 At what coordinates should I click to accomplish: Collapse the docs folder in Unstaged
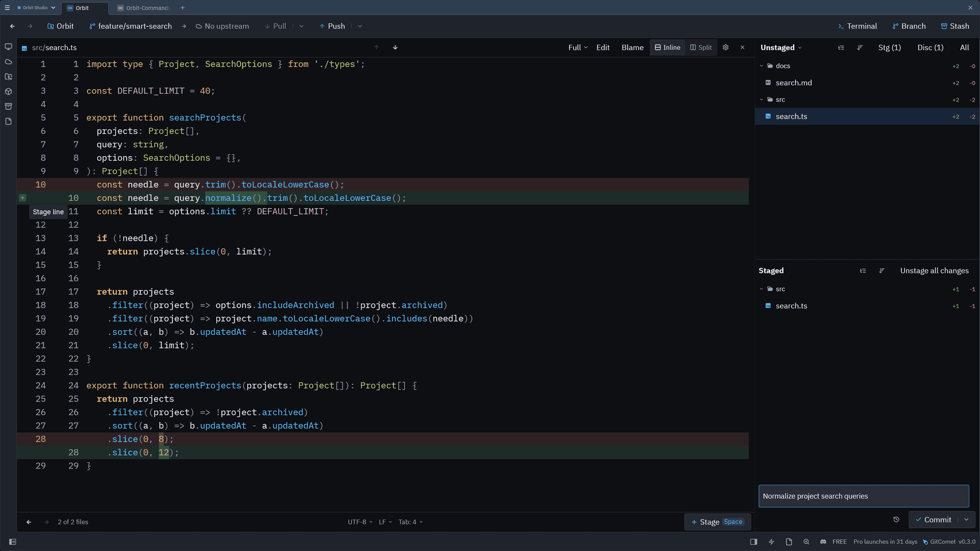point(762,66)
